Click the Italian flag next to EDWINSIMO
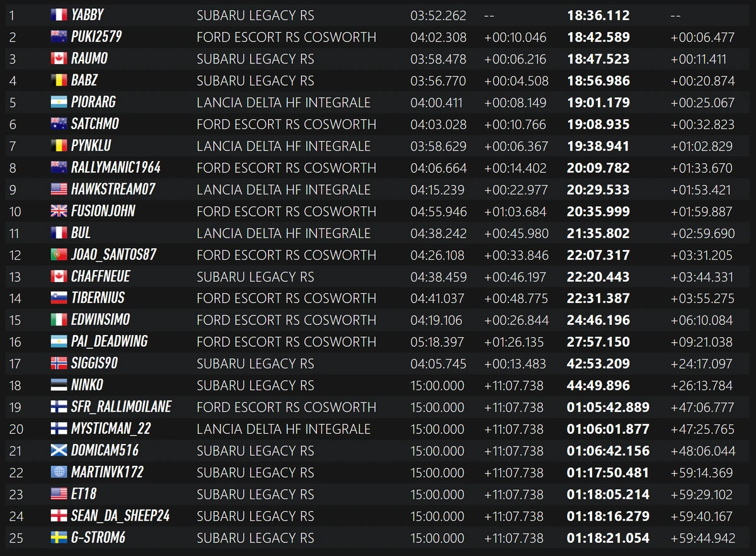 pos(59,320)
